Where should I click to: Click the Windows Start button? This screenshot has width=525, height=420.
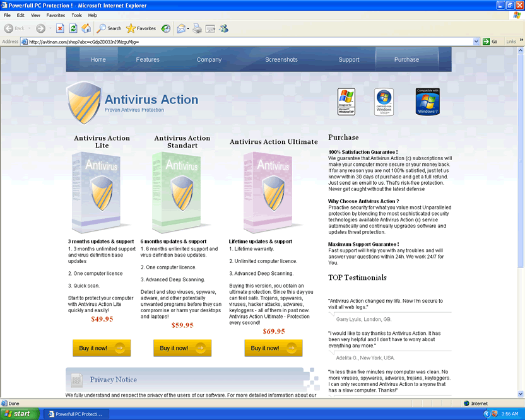tap(18, 414)
